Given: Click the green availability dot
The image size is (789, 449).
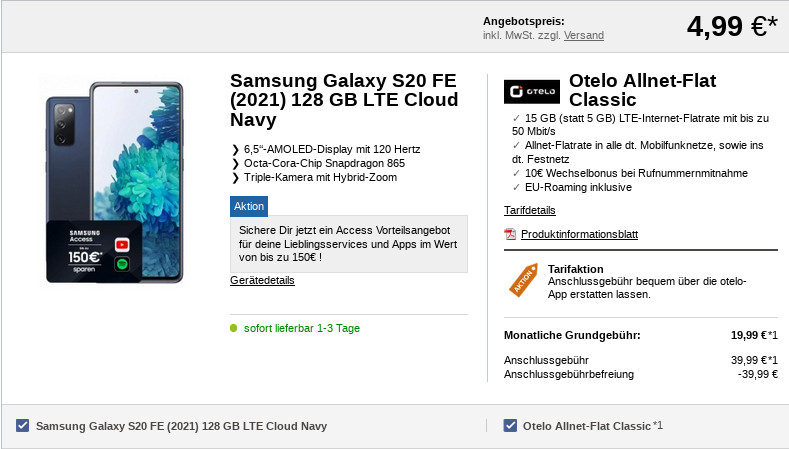Looking at the screenshot, I should click(234, 328).
